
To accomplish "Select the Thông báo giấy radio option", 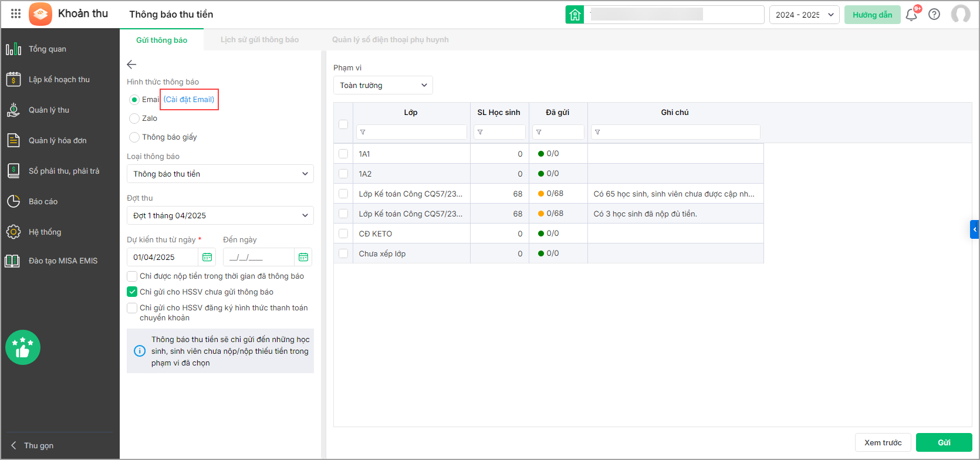I will click(134, 137).
